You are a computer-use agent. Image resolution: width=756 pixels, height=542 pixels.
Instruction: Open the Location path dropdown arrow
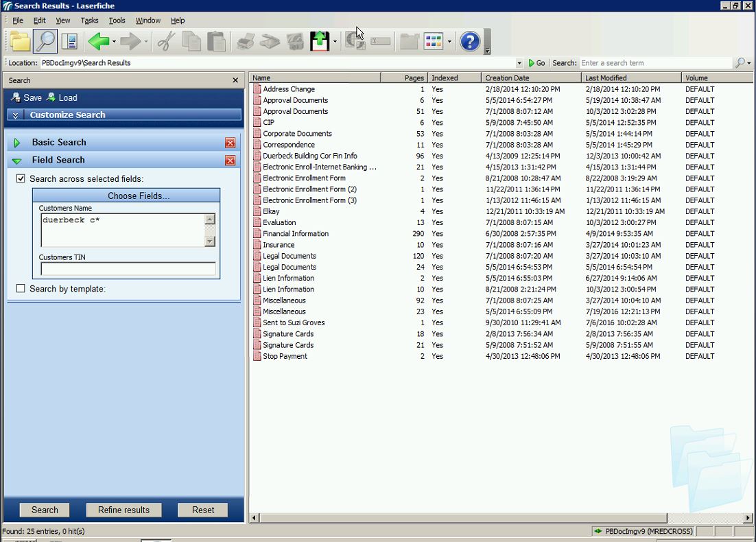coord(519,63)
